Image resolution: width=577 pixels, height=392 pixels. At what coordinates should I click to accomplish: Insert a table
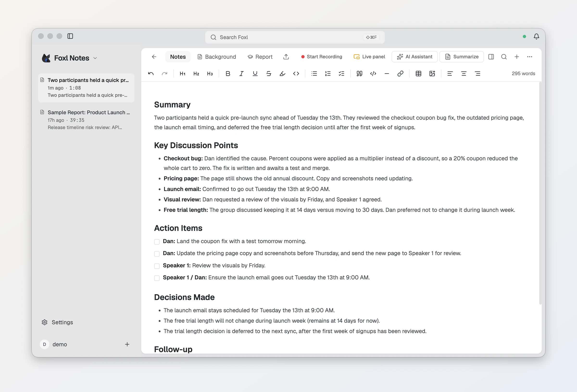coord(418,74)
